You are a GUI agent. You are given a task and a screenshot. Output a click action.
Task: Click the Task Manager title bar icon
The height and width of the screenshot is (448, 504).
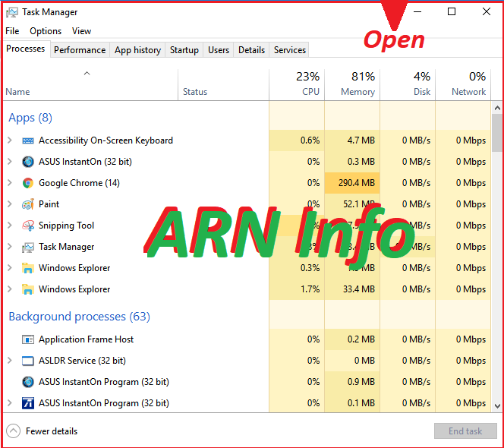(x=12, y=12)
